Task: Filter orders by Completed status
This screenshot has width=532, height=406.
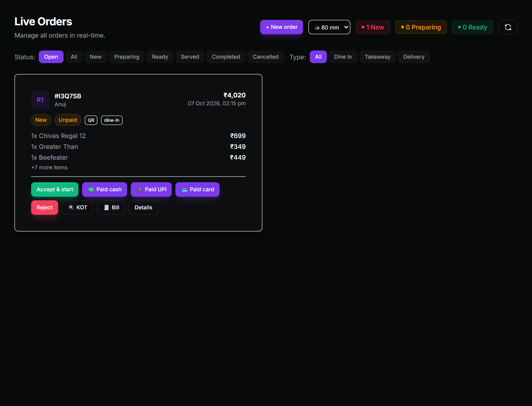Action: pos(226,57)
